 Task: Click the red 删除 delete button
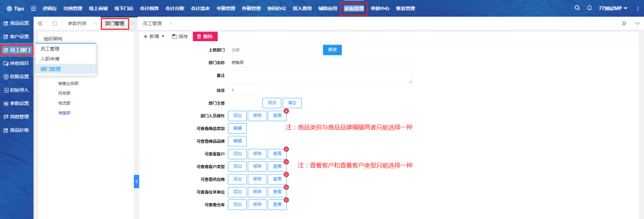pyautogui.click(x=205, y=36)
